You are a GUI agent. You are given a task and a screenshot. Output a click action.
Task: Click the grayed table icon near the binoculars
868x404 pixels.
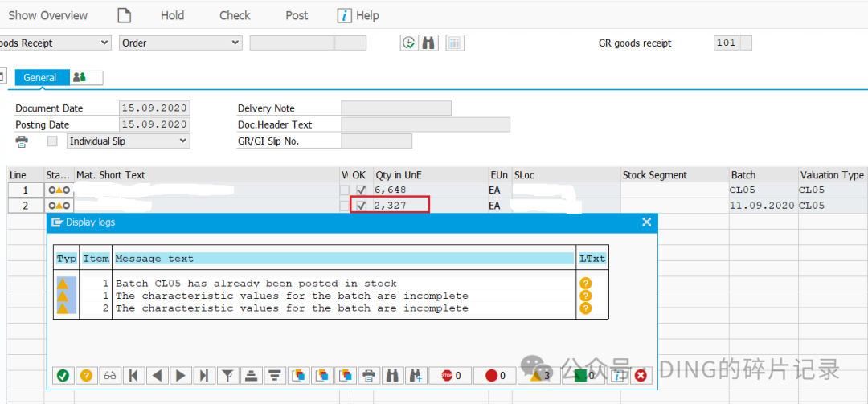click(454, 43)
